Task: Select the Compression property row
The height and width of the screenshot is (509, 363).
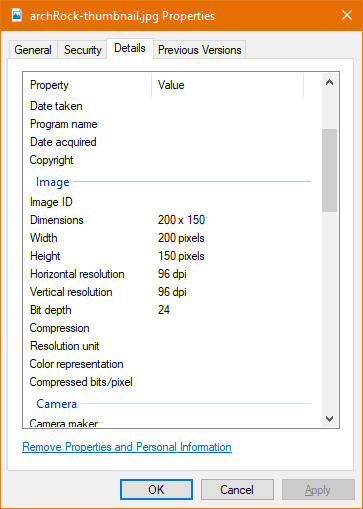Action: pos(170,328)
